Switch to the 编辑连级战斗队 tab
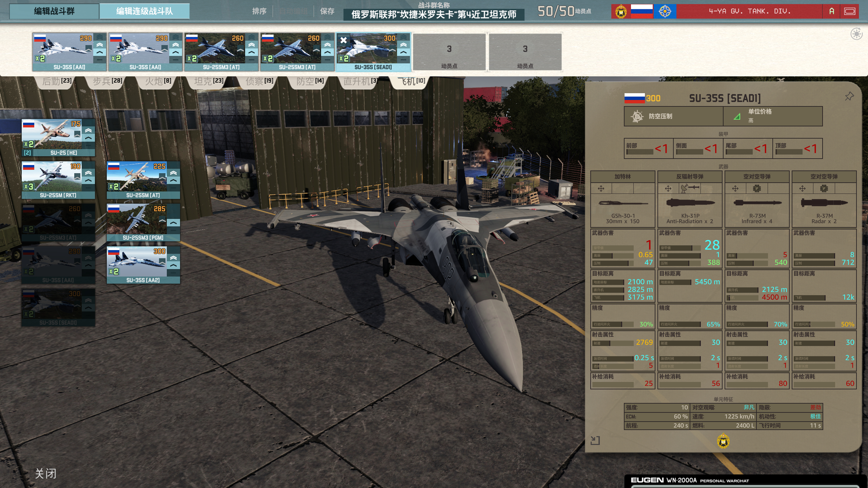Screen dimensions: 868x488 (x=145, y=11)
